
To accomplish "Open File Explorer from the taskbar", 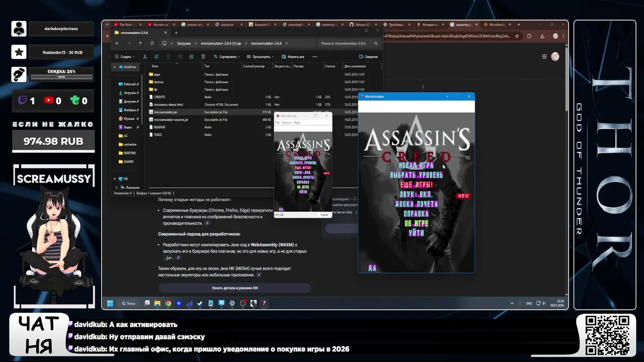I will coord(157,303).
